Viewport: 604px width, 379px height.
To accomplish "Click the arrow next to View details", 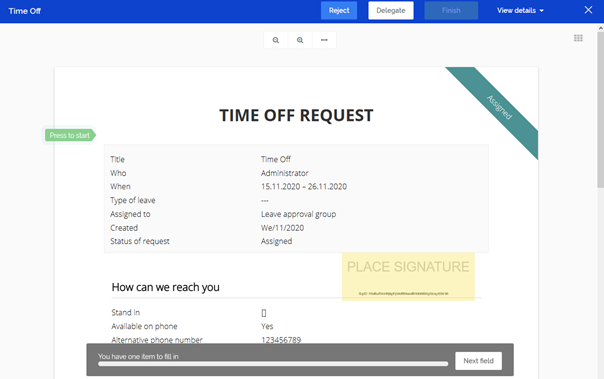I will click(x=542, y=11).
